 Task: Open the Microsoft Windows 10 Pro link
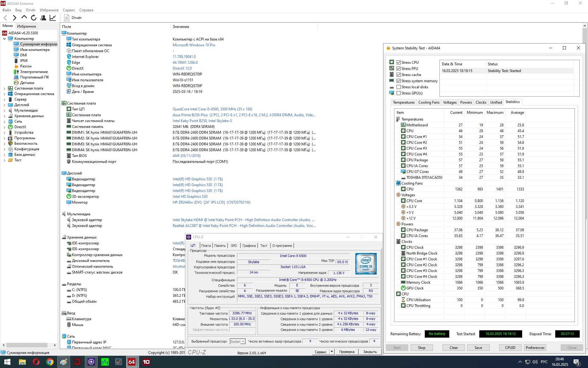pos(194,45)
